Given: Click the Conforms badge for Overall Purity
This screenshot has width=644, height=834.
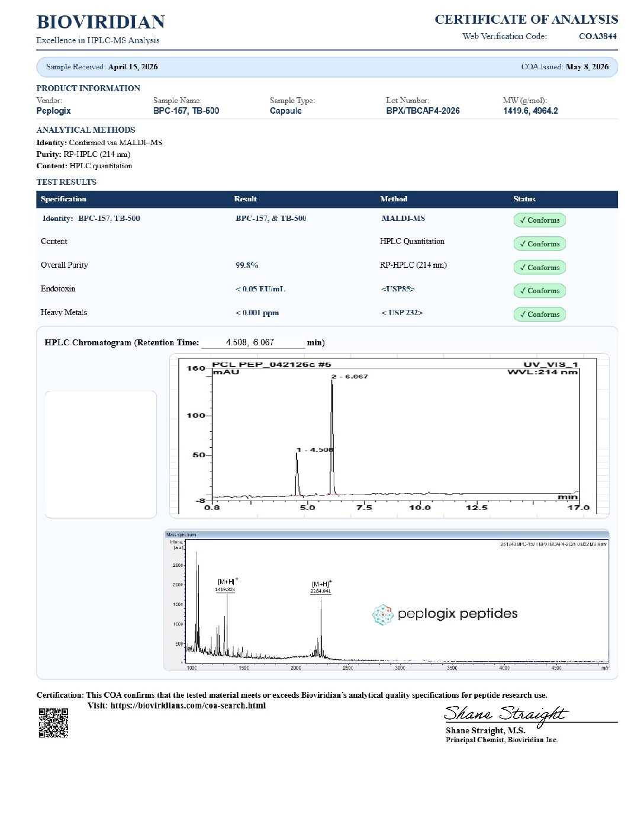Looking at the screenshot, I should pos(539,267).
